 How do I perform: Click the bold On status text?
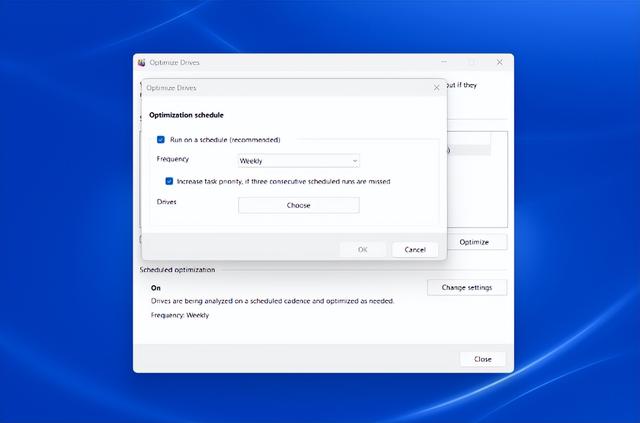click(x=156, y=288)
